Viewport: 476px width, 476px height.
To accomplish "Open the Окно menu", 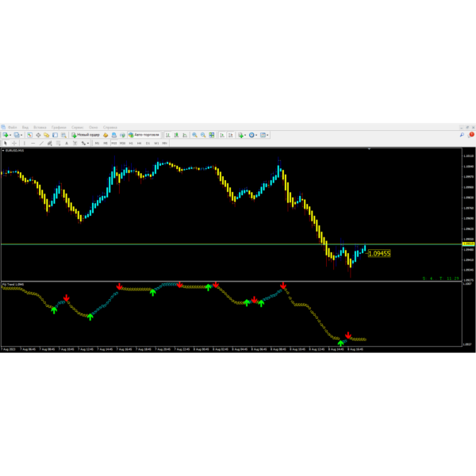I will 93,128.
